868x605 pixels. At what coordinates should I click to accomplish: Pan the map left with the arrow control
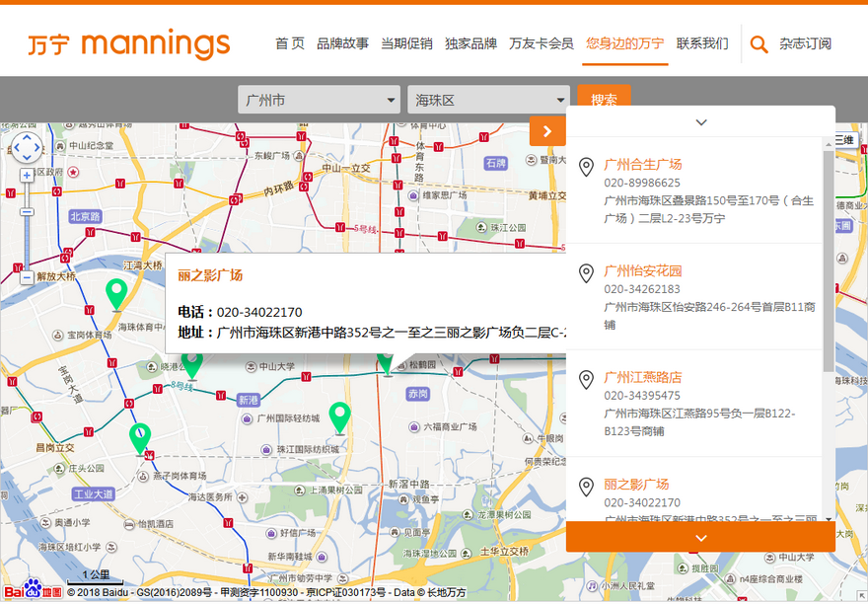pyautogui.click(x=17, y=148)
